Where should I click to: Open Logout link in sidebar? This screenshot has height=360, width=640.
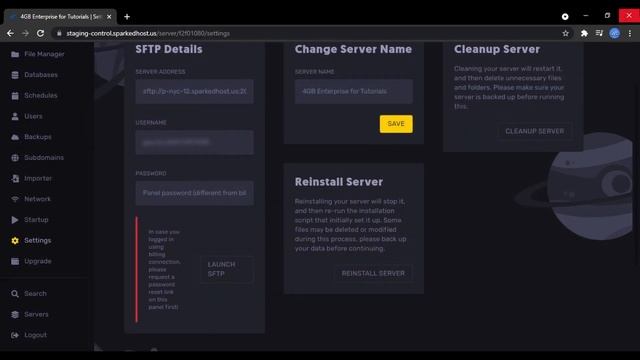tap(36, 335)
